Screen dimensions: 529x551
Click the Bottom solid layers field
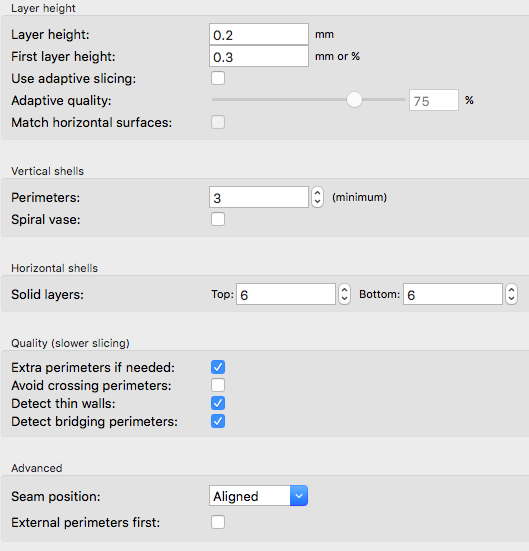tap(453, 294)
